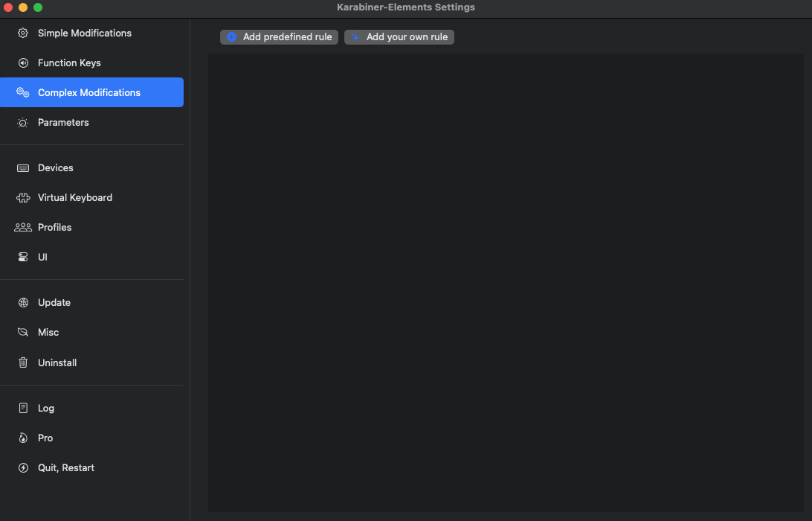Switch to the Devices section

coord(56,167)
